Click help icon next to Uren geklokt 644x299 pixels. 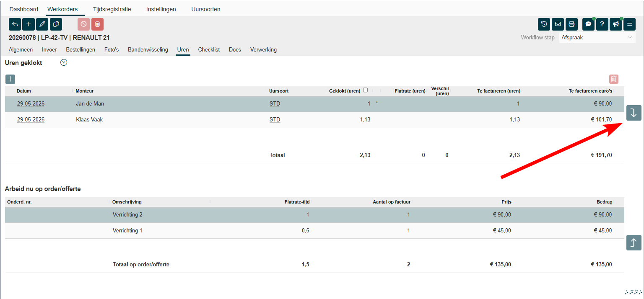[x=64, y=63]
